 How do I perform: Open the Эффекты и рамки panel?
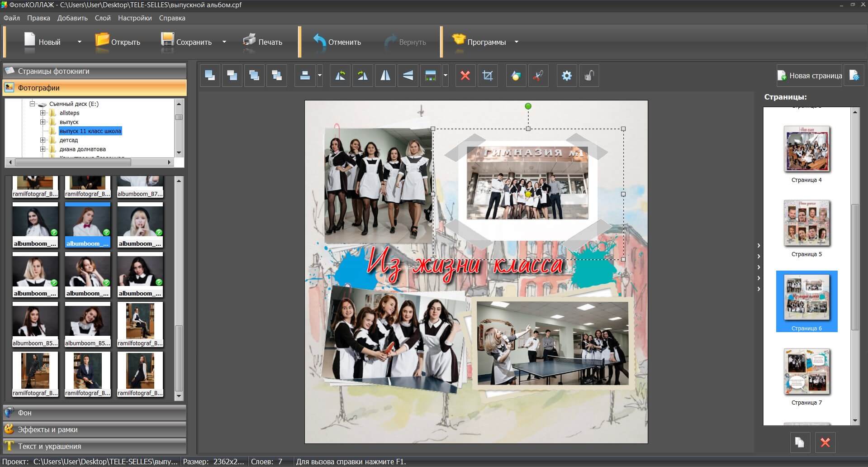coord(95,429)
